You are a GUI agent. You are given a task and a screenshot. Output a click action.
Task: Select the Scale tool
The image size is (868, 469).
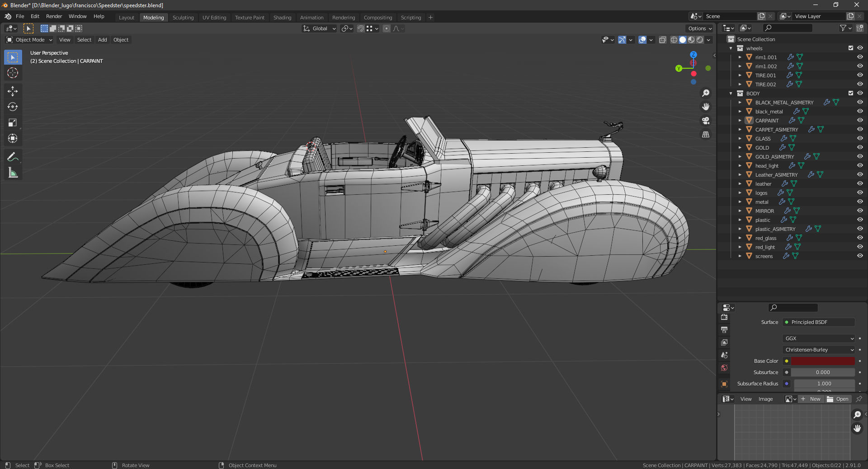point(13,122)
